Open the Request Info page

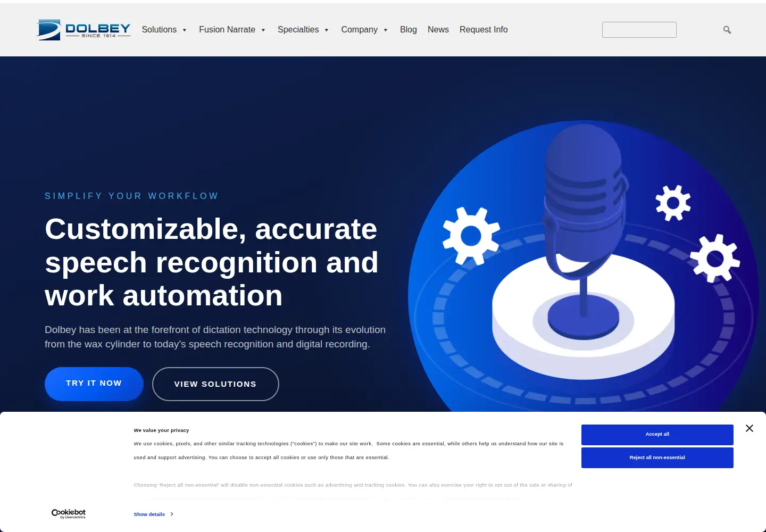pos(484,30)
